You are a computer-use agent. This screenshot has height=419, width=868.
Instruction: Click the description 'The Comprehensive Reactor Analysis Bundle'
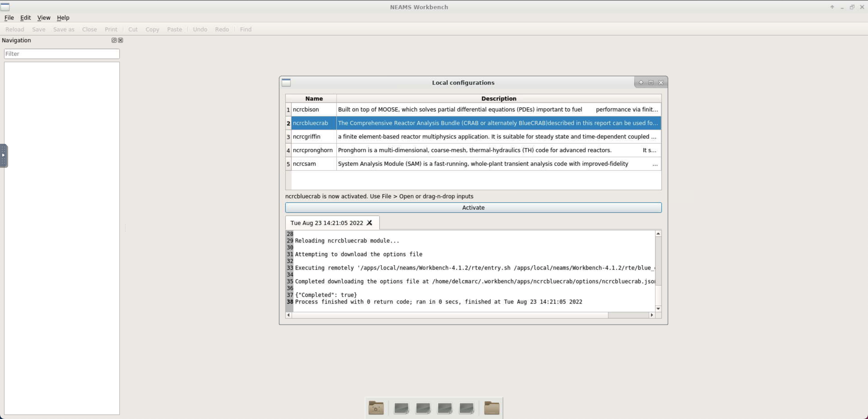coord(499,123)
